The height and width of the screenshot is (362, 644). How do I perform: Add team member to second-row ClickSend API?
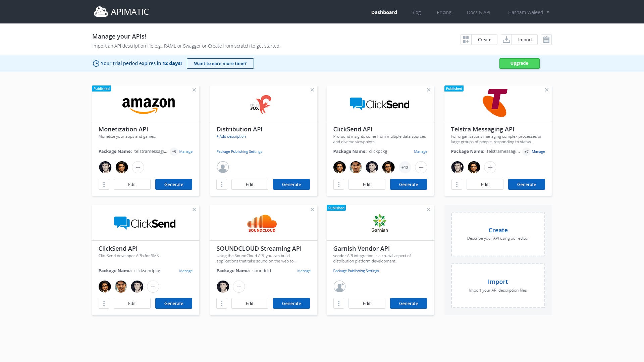[x=153, y=287]
